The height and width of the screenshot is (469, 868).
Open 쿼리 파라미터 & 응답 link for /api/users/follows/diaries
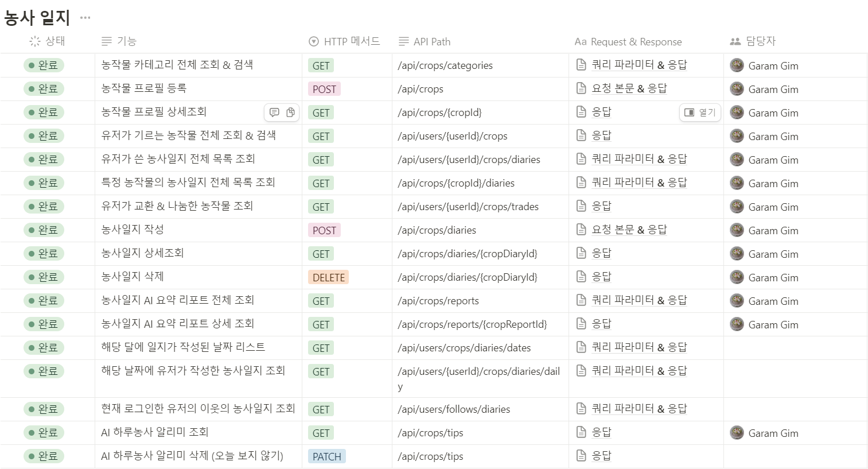[639, 409]
